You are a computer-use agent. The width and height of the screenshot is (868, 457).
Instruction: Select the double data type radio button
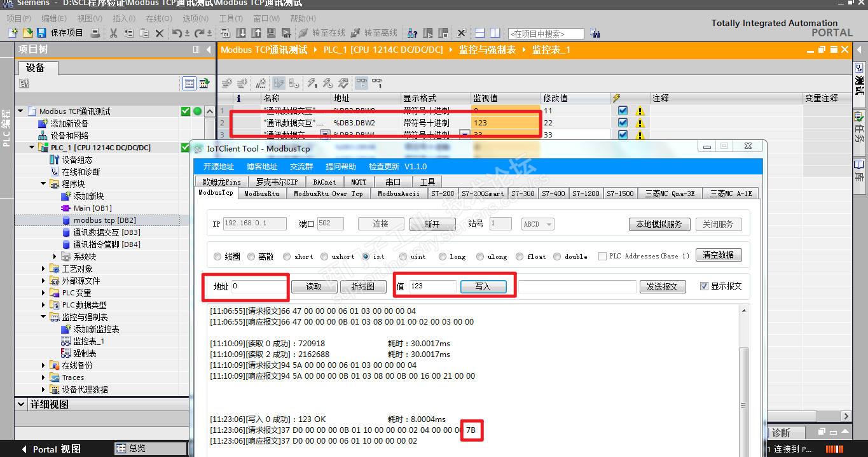(557, 257)
